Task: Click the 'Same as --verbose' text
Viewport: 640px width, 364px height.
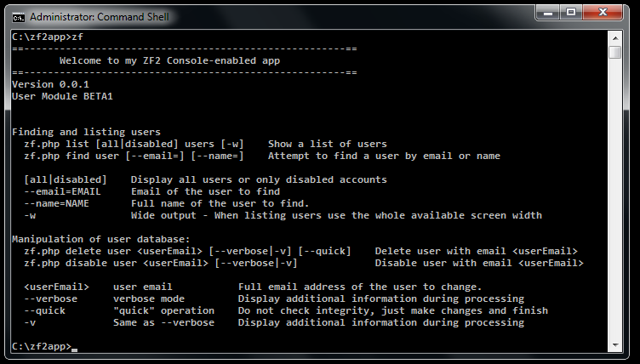Action: pyautogui.click(x=163, y=323)
